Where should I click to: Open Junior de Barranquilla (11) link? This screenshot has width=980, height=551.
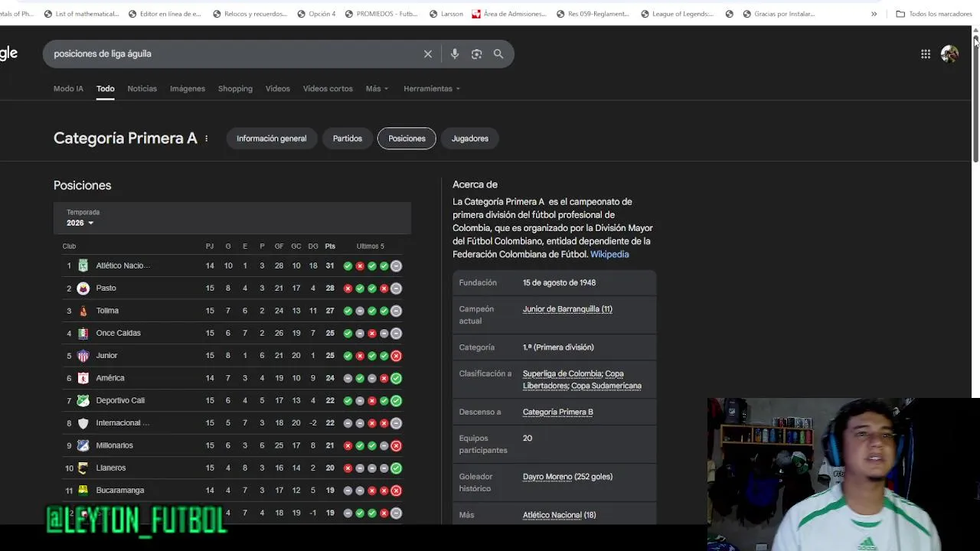tap(567, 309)
